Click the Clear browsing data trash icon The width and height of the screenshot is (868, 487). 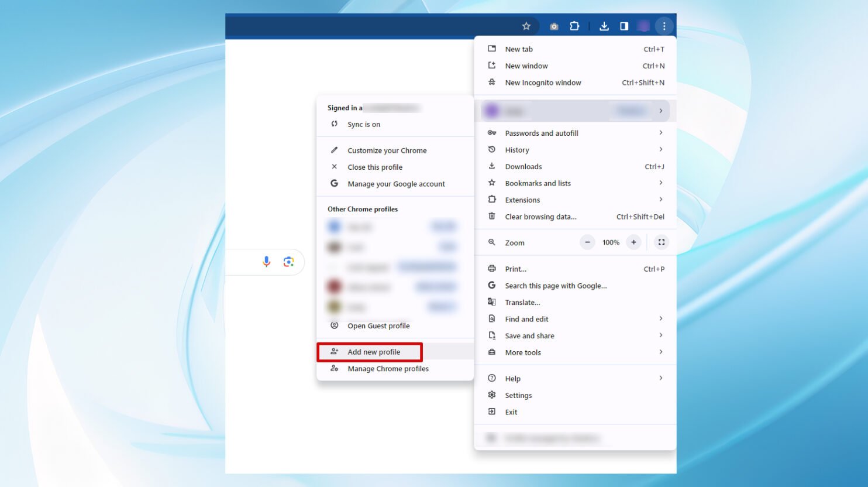[x=540, y=217]
